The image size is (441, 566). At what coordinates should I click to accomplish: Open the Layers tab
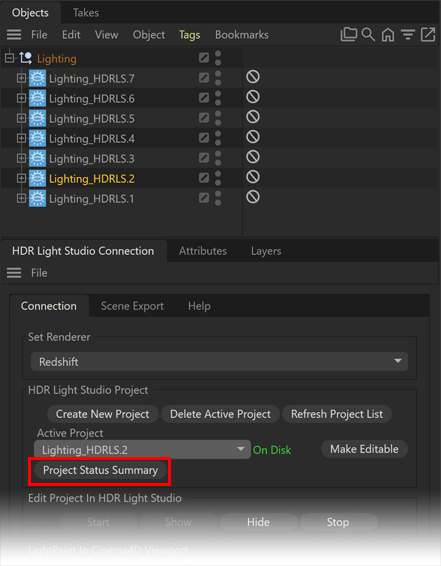(266, 251)
